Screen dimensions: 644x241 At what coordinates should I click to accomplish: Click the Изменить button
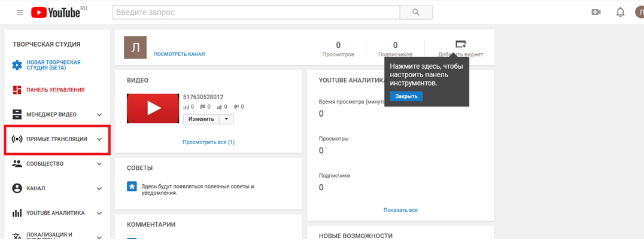(x=201, y=119)
